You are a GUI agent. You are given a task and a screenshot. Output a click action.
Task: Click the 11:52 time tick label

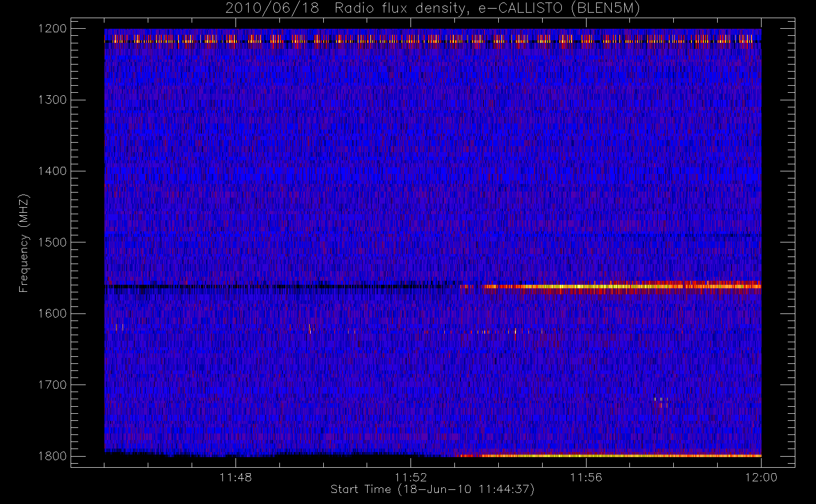[411, 477]
